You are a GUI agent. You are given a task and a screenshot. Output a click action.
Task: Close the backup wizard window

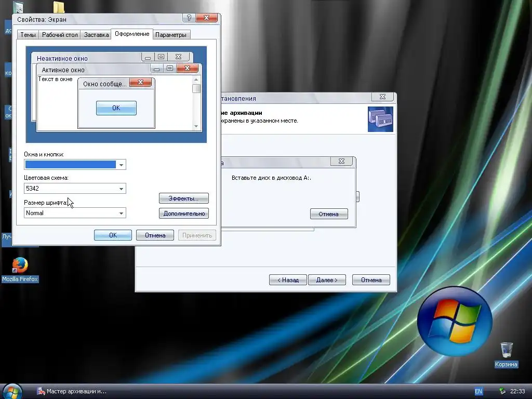pyautogui.click(x=382, y=97)
